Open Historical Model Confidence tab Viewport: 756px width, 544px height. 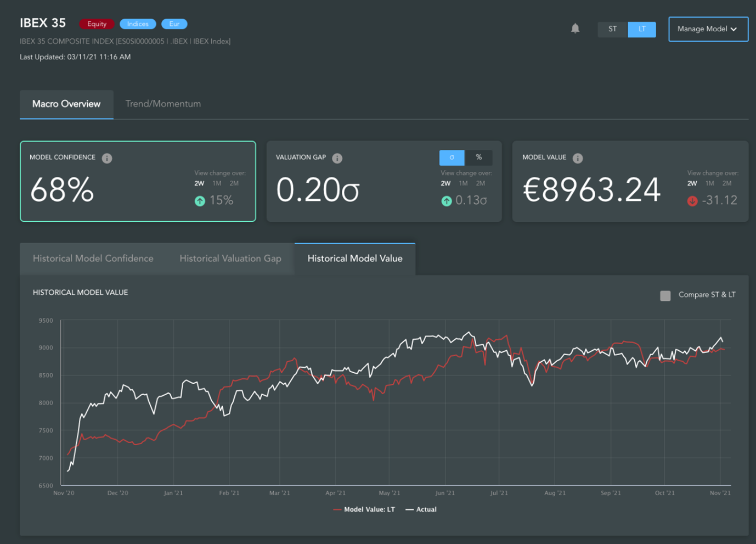tap(93, 259)
